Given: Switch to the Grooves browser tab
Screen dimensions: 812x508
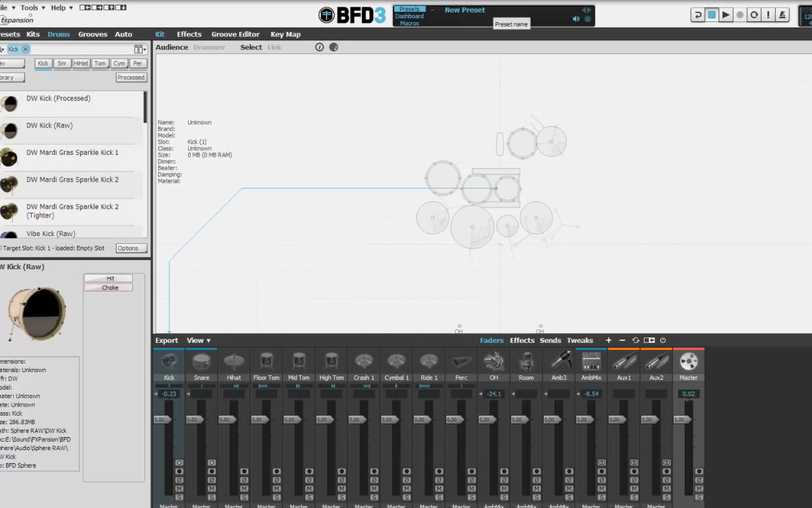Looking at the screenshot, I should pos(93,34).
